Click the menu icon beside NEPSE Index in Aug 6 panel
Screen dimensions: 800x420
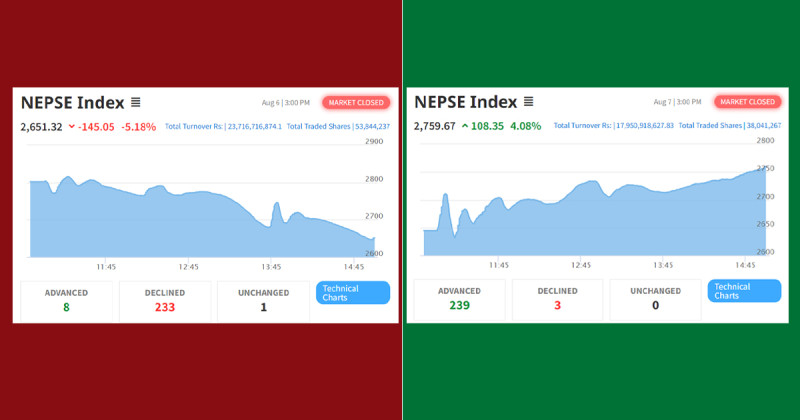[135, 102]
